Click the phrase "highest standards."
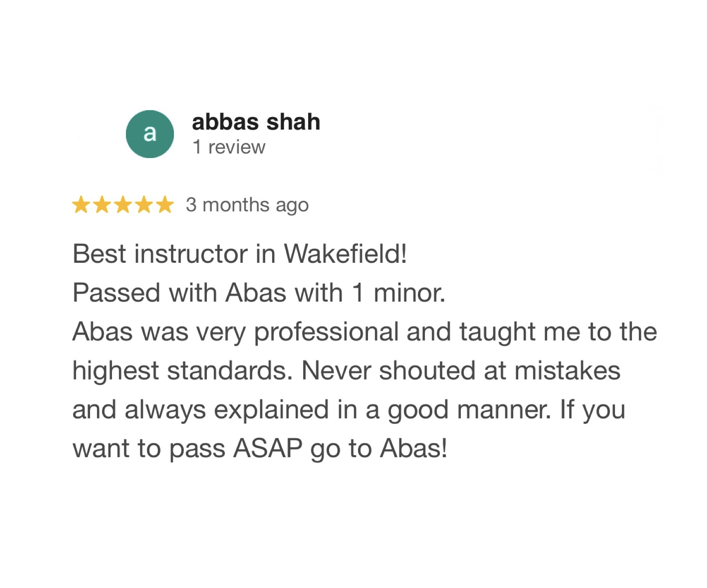The height and width of the screenshot is (588, 707). (x=180, y=371)
